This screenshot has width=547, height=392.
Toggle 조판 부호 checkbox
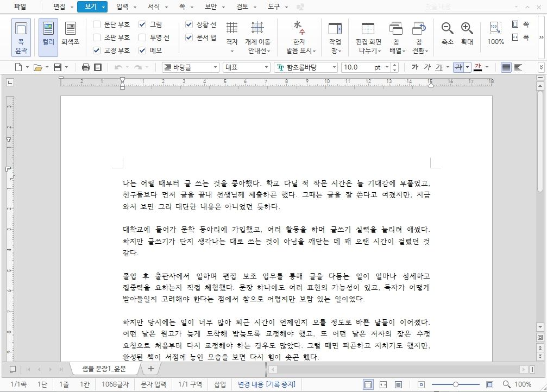point(97,37)
